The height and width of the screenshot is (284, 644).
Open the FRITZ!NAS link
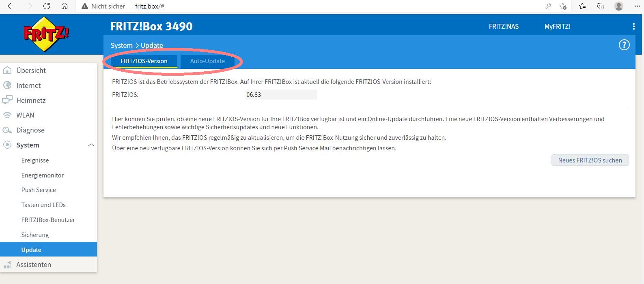pyautogui.click(x=504, y=26)
